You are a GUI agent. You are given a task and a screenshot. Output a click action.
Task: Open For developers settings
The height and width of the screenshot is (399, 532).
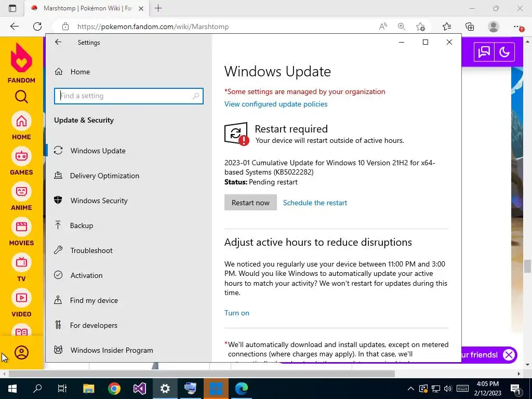(x=94, y=325)
